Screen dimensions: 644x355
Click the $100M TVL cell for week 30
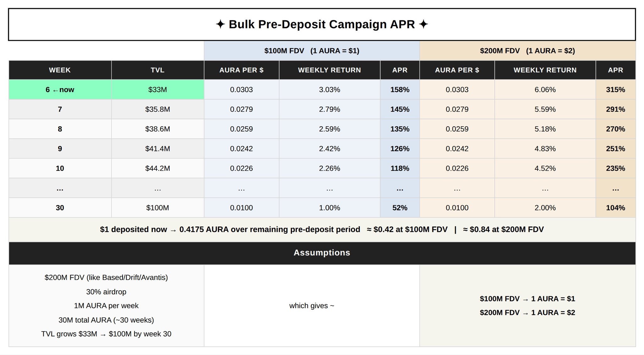[x=158, y=208]
